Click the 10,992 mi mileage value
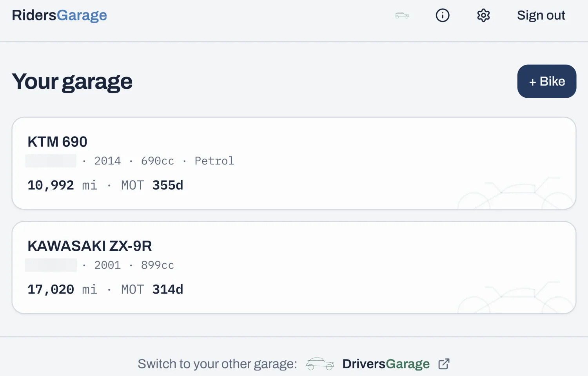 pyautogui.click(x=62, y=185)
